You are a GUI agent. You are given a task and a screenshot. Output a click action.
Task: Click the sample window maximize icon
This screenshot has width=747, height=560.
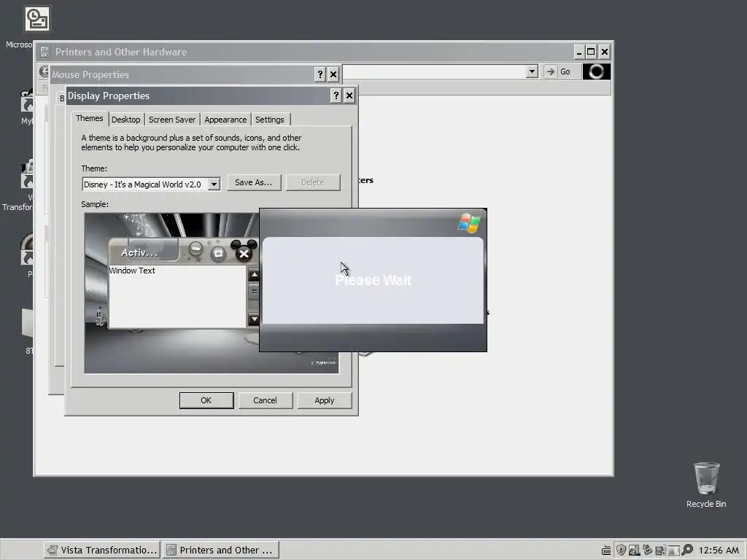[x=218, y=253]
